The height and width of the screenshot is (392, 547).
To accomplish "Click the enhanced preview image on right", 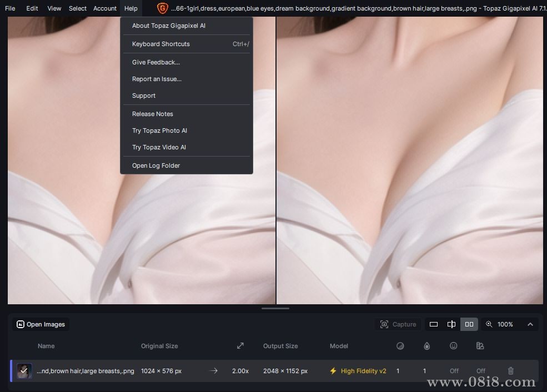I will coord(409,160).
